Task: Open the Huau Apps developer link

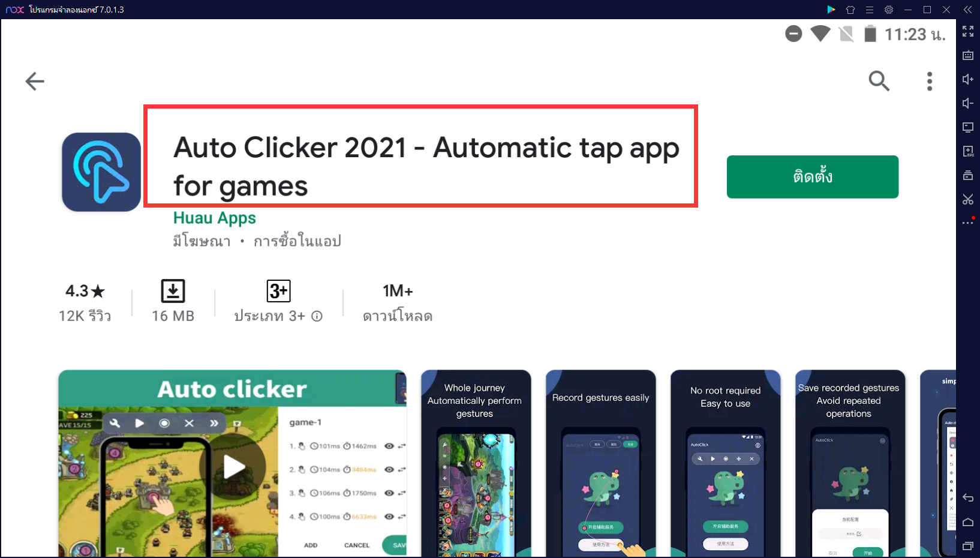Action: tap(214, 218)
